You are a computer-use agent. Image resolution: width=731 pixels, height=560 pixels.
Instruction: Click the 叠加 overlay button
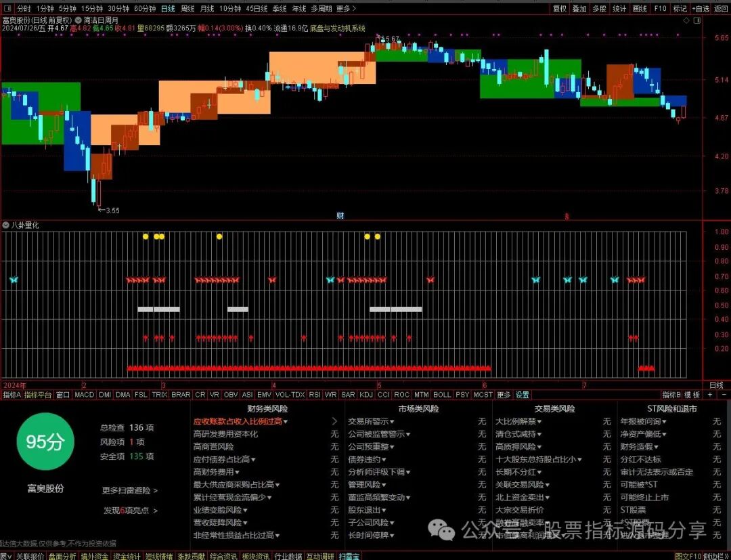[579, 9]
